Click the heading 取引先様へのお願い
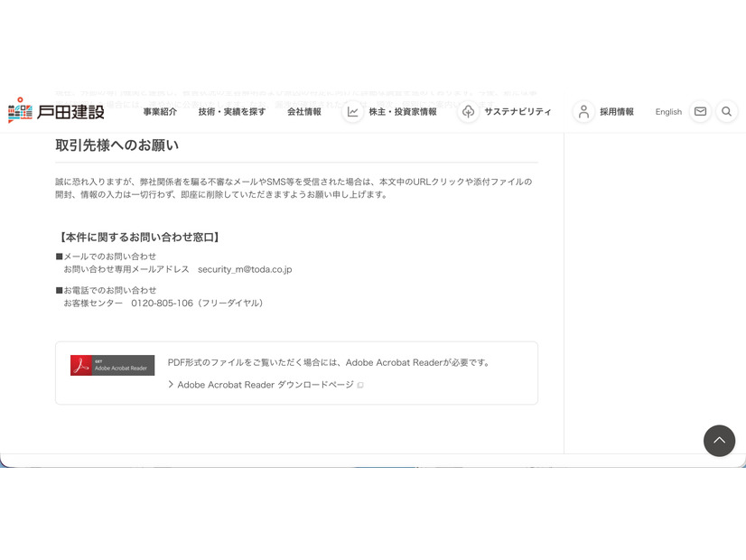Viewport: 746px width, 560px height. [117, 145]
